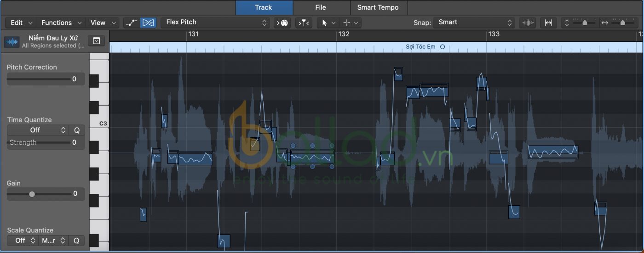Click the Catch playhead filter button
Viewport: 644px width, 253px height.
[303, 22]
